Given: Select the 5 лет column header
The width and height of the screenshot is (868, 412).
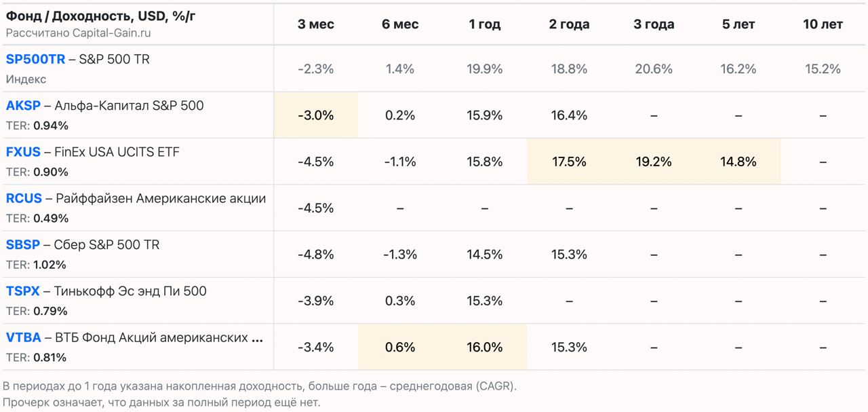Looking at the screenshot, I should click(x=738, y=24).
